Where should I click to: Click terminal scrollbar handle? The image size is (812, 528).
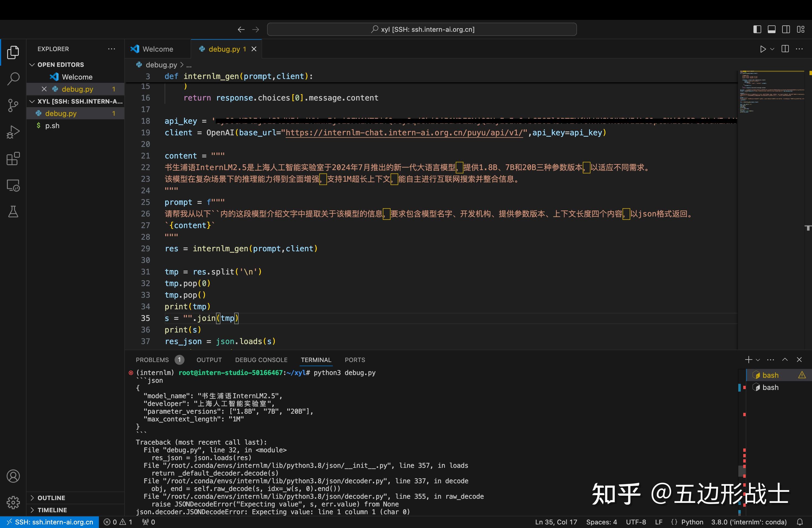point(742,471)
